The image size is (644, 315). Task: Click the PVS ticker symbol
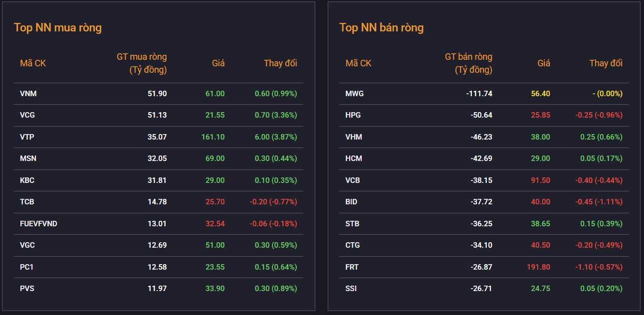[27, 289]
